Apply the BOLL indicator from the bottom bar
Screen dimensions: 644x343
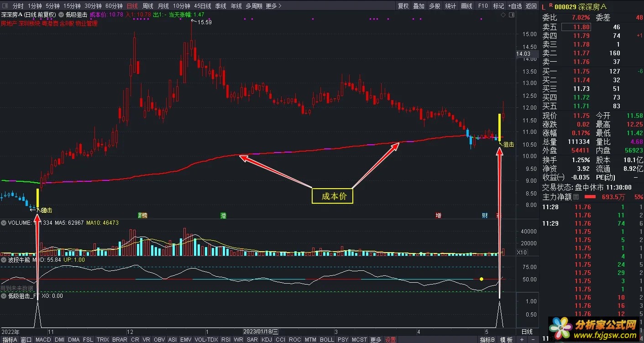(327, 339)
